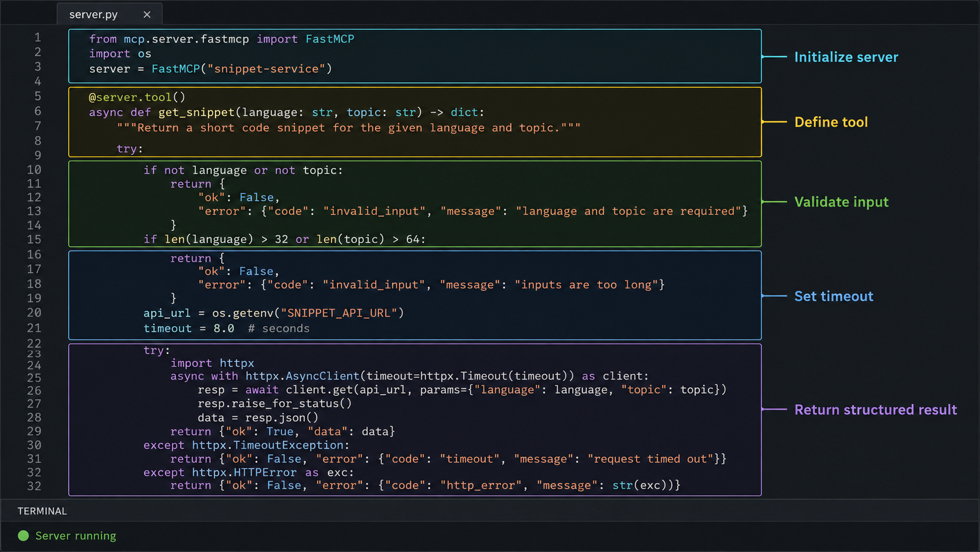Click the "except httpx.TimeoutException:" line
980x552 pixels.
click(x=247, y=445)
